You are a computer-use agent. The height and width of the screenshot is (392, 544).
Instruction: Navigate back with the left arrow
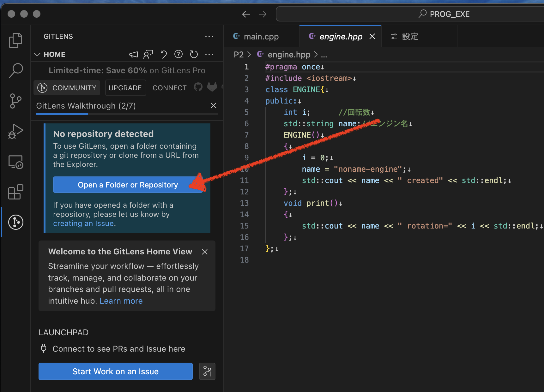tap(246, 14)
